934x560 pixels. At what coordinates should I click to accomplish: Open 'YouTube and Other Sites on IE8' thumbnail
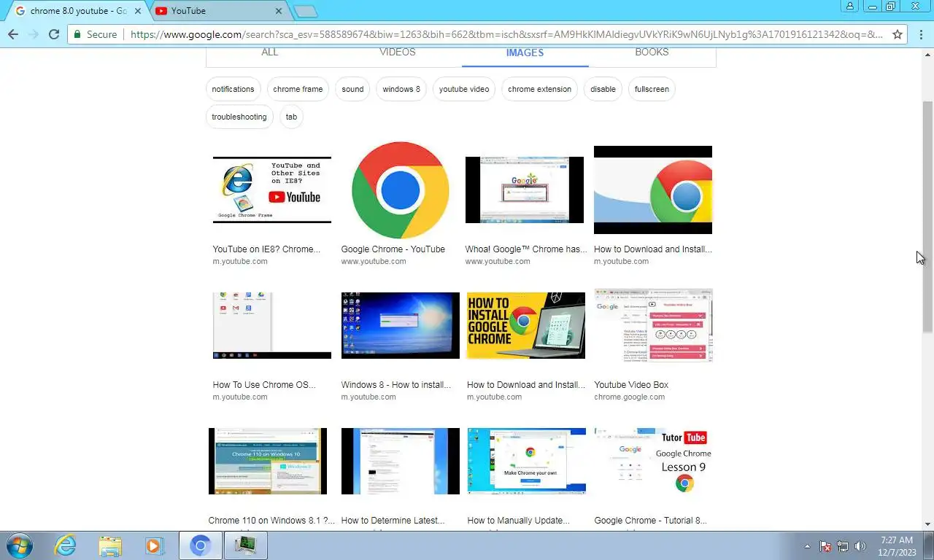pyautogui.click(x=272, y=190)
